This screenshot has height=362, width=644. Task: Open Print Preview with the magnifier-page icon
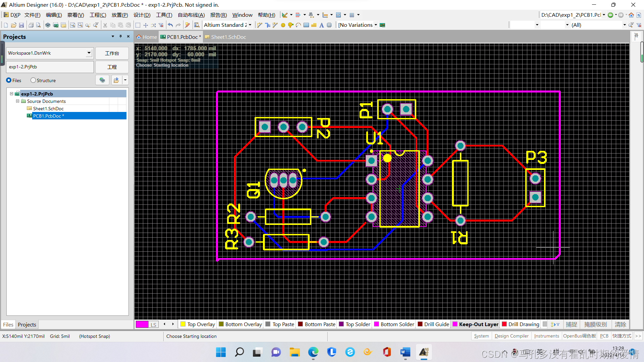(39, 25)
